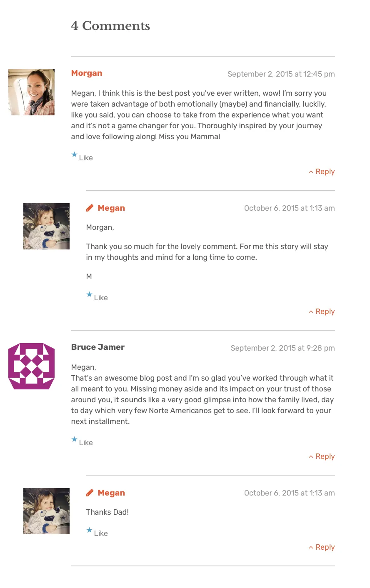The height and width of the screenshot is (588, 370).
Task: Click the Like star on Morgan's comment
Action: (x=75, y=155)
